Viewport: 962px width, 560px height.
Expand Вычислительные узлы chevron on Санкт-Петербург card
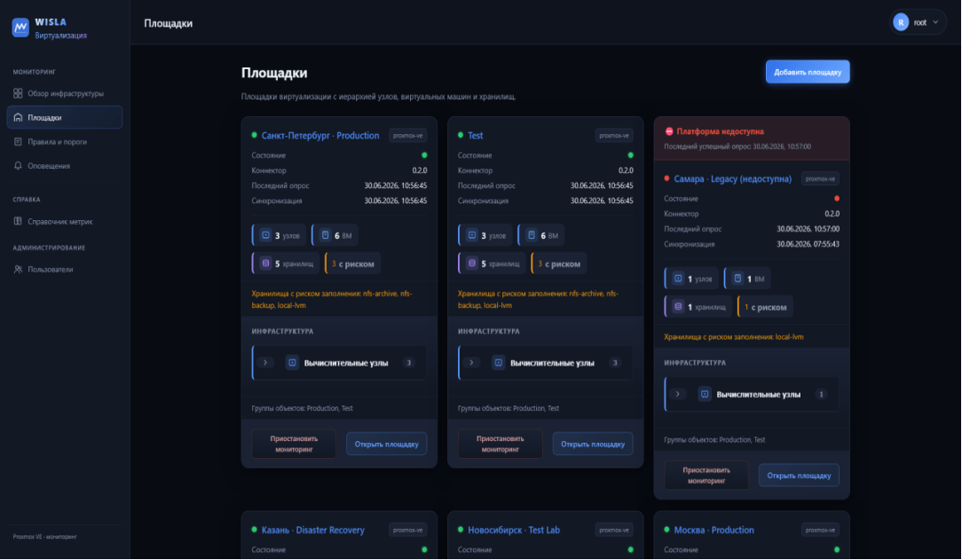(265, 362)
